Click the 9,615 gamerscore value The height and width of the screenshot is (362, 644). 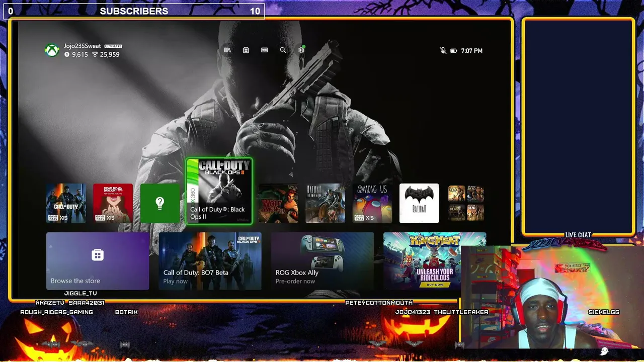click(80, 54)
